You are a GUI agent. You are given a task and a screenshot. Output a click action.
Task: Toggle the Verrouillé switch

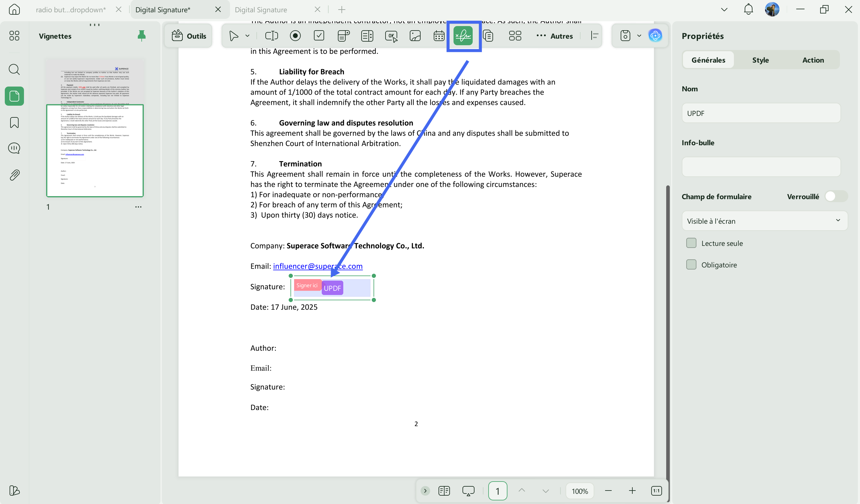point(836,196)
